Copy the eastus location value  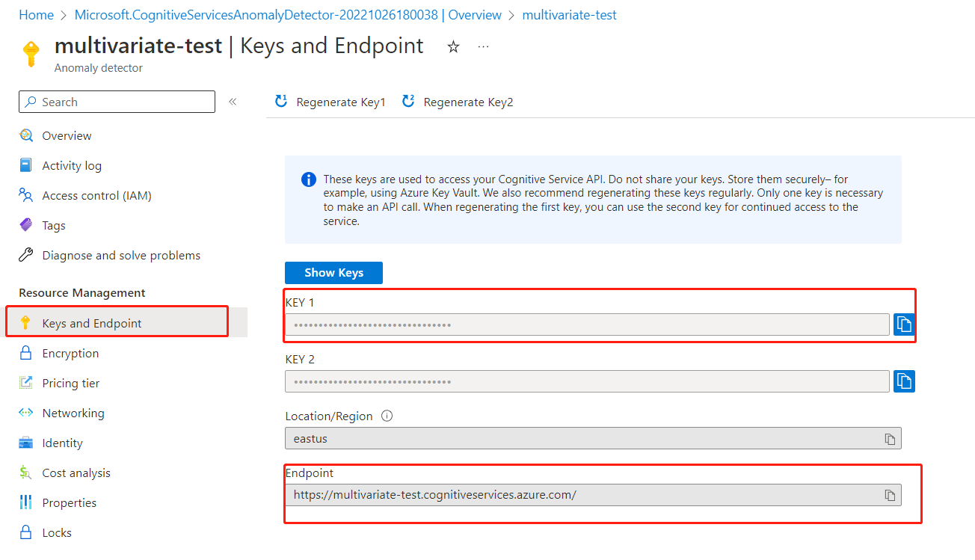pos(890,439)
